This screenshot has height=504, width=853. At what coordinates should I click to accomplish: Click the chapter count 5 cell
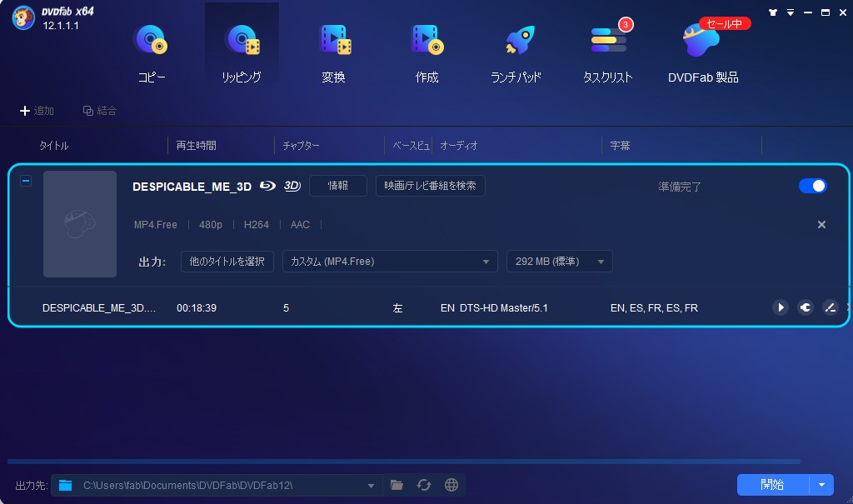[x=287, y=308]
